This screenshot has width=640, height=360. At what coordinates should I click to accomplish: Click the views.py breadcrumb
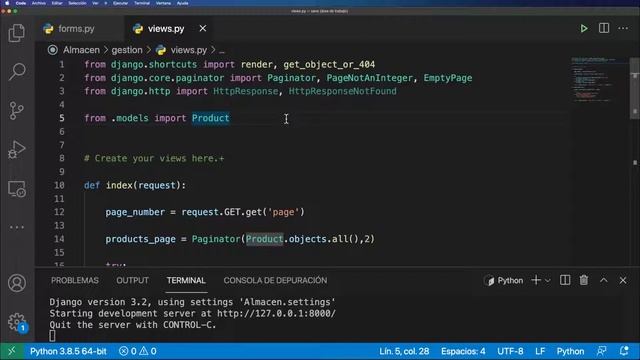pyautogui.click(x=189, y=50)
